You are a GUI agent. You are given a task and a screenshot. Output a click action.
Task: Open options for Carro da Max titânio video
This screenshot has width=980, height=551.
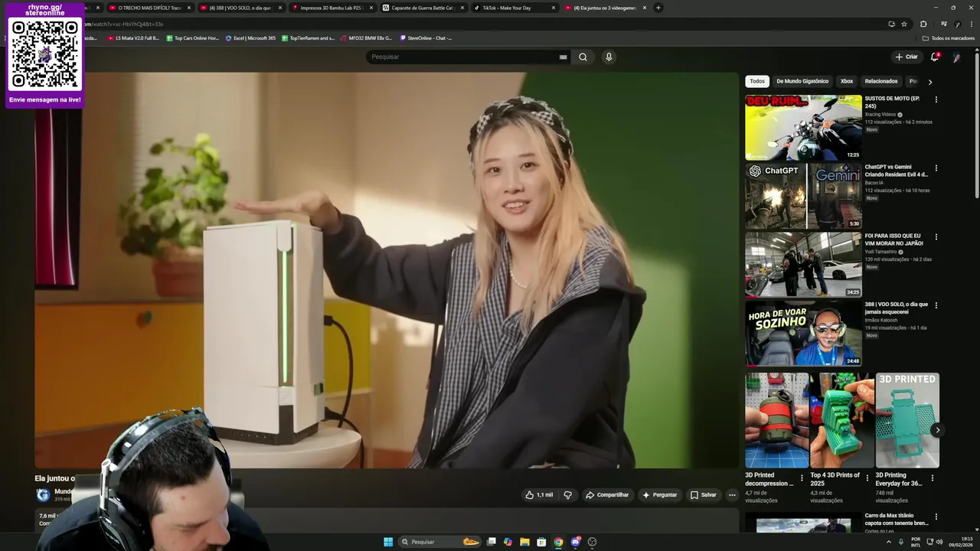point(936,517)
